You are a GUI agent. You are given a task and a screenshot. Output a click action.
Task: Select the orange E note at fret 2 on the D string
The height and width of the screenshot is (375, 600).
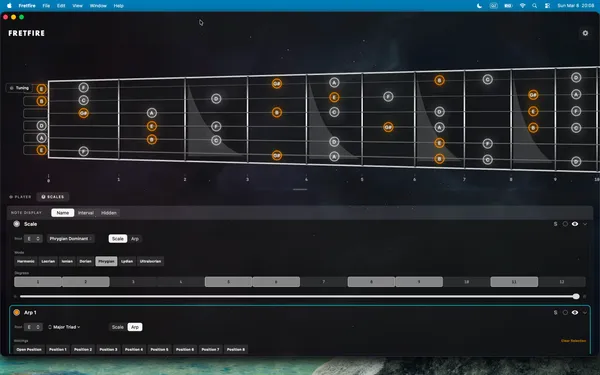coord(152,126)
